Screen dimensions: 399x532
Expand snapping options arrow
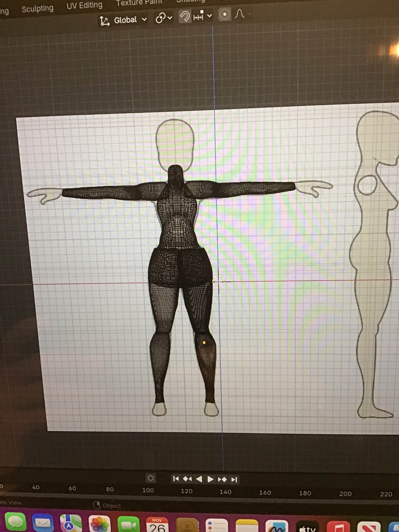point(209,16)
